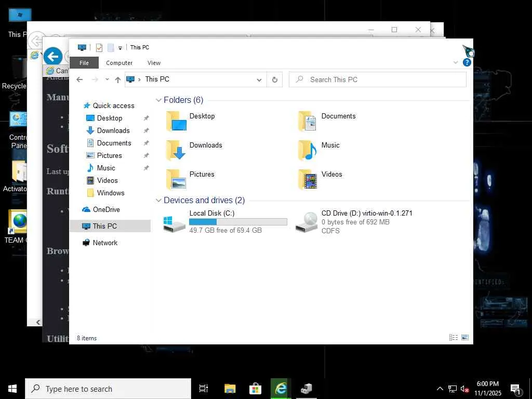This screenshot has width=532, height=399.
Task: Click the refresh button beside address bar
Action: (x=274, y=79)
